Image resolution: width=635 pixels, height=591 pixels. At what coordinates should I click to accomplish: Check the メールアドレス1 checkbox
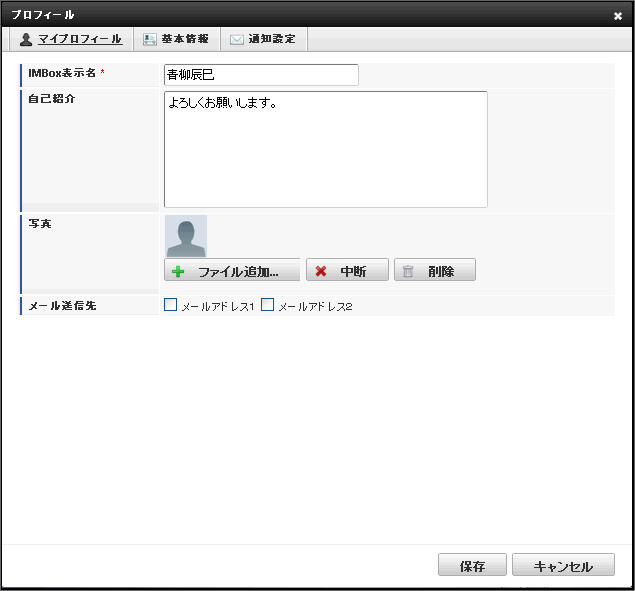[x=170, y=305]
